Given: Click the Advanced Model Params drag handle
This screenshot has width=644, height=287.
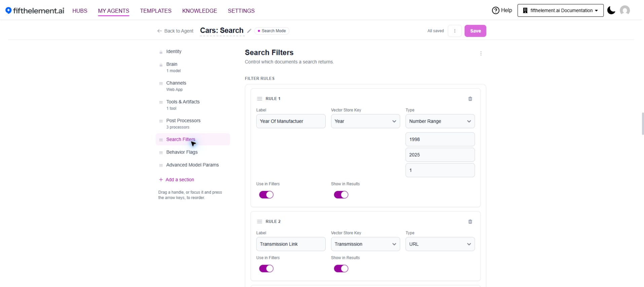Looking at the screenshot, I should tap(161, 165).
